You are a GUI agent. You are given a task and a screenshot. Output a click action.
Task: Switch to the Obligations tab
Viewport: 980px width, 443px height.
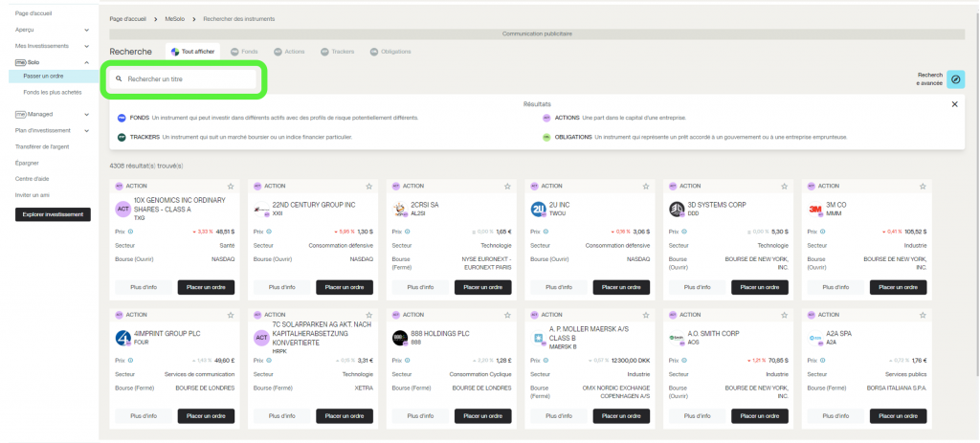click(x=390, y=52)
